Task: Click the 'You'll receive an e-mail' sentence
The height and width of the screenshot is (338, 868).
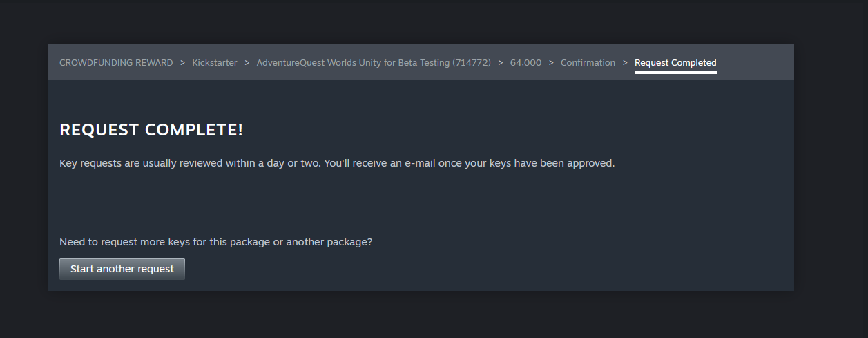Action: [469, 164]
